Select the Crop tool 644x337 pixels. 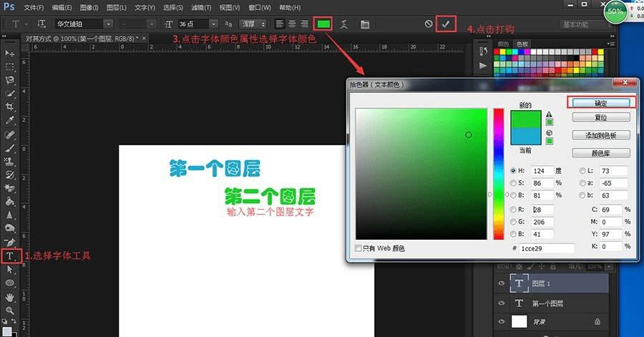click(x=10, y=107)
